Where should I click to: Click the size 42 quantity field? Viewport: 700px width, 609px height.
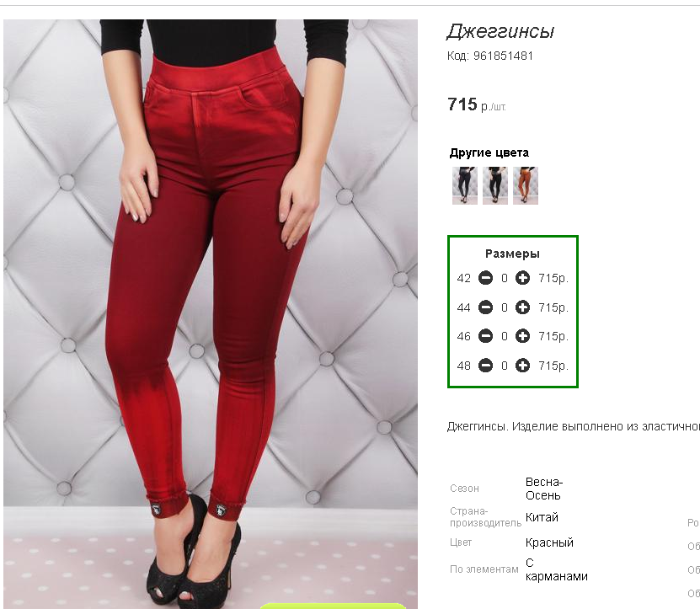pos(504,278)
